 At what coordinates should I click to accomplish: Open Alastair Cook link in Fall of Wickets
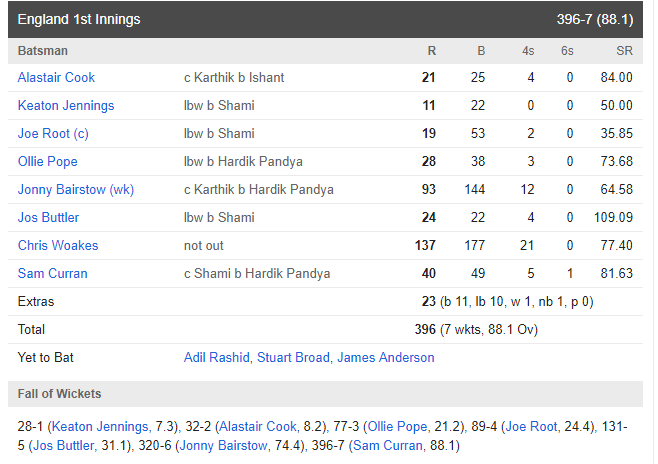pyautogui.click(x=258, y=426)
